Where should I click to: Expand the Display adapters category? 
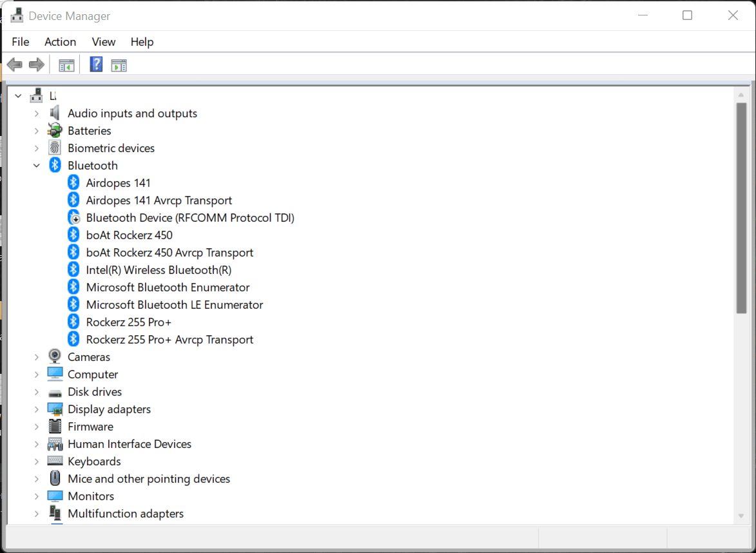[x=37, y=409]
